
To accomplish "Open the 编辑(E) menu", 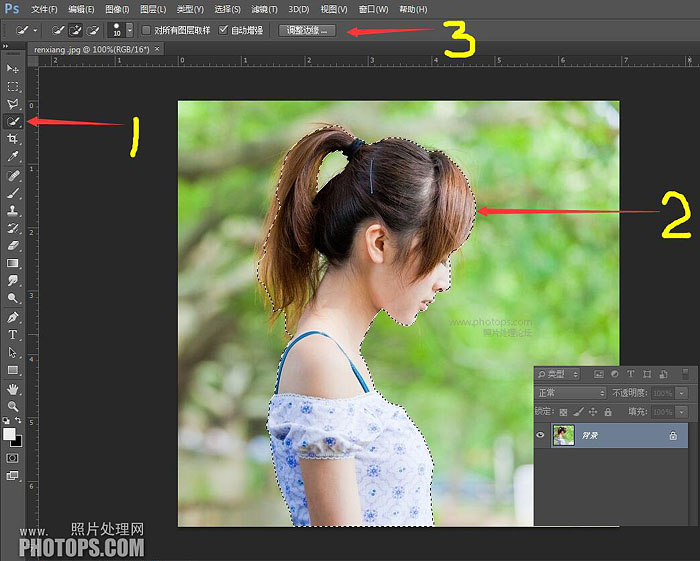I will [81, 9].
